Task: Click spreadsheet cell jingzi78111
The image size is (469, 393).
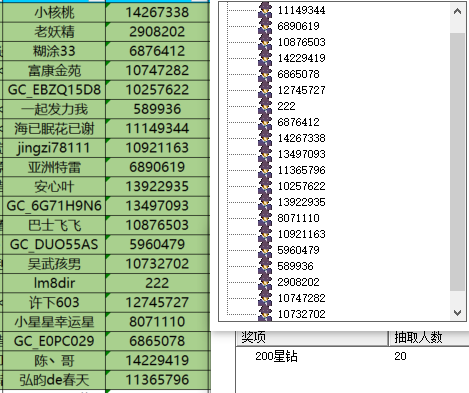Action: pos(54,148)
